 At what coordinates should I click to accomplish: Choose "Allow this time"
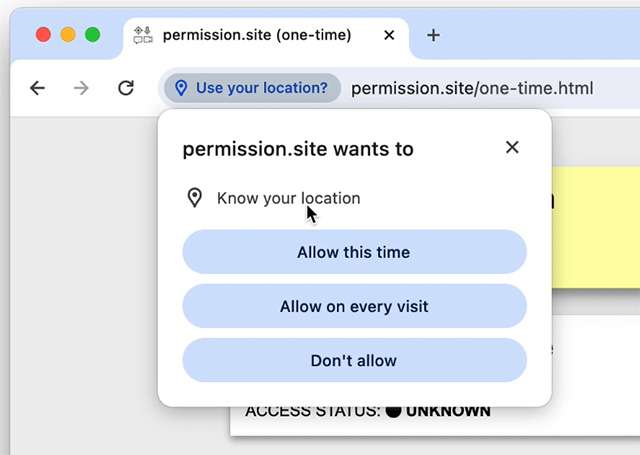[x=354, y=252]
